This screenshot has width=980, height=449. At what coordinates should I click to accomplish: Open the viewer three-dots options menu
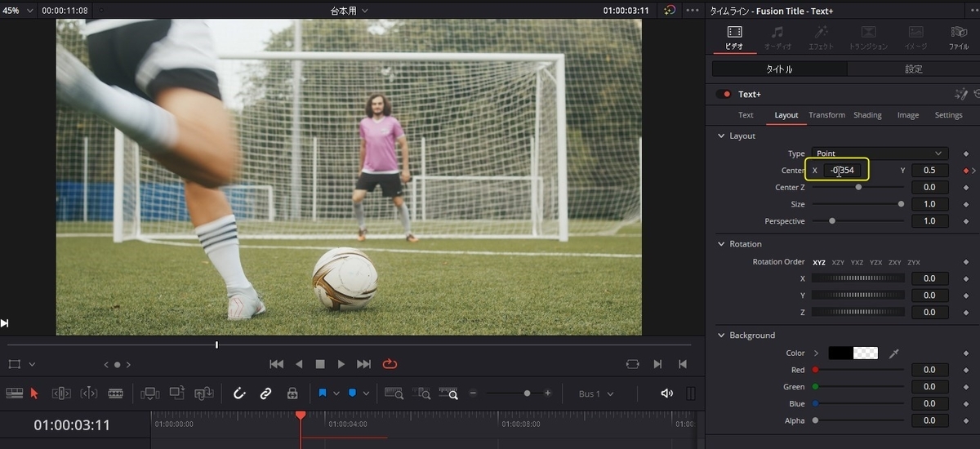coord(693,11)
